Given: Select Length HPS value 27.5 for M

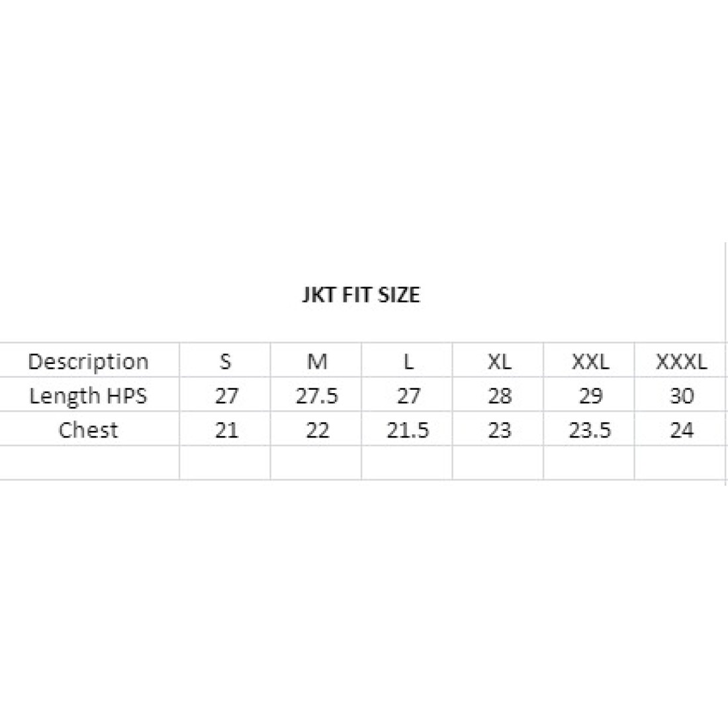Looking at the screenshot, I should 316,395.
